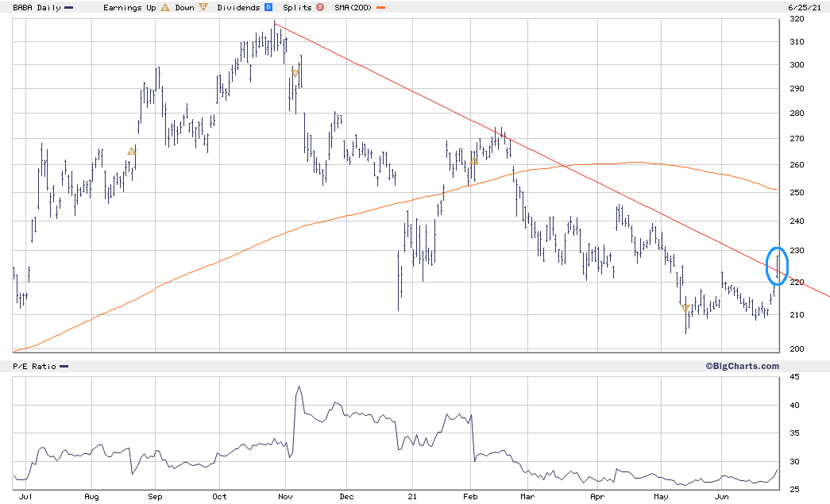The width and height of the screenshot is (830, 504).
Task: Click the 210 price axis label
Action: pyautogui.click(x=797, y=314)
